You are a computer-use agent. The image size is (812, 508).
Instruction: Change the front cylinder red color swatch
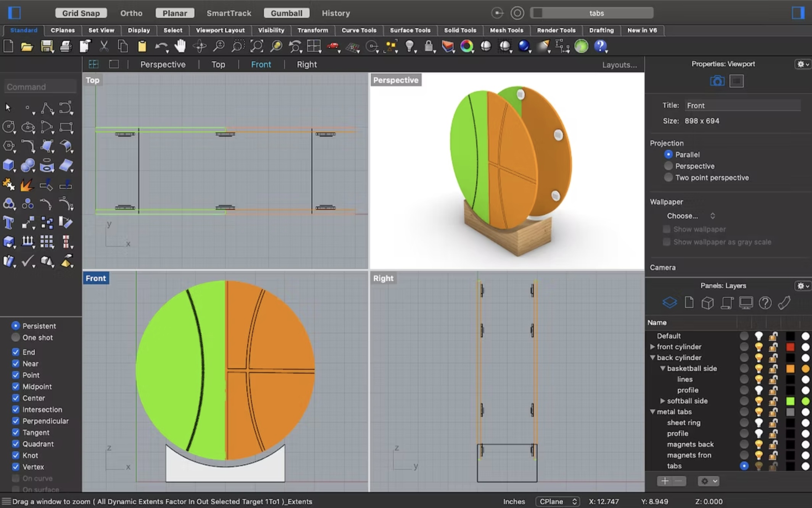point(790,347)
